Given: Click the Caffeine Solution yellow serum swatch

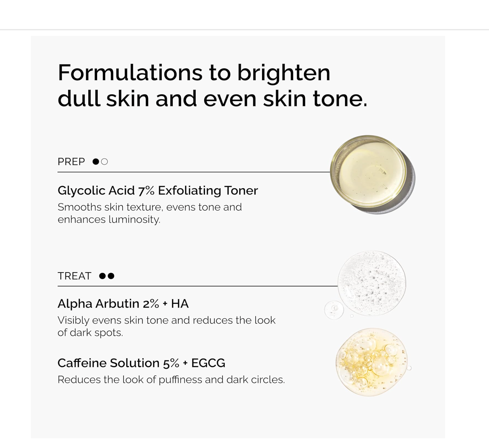Looking at the screenshot, I should tap(371, 362).
